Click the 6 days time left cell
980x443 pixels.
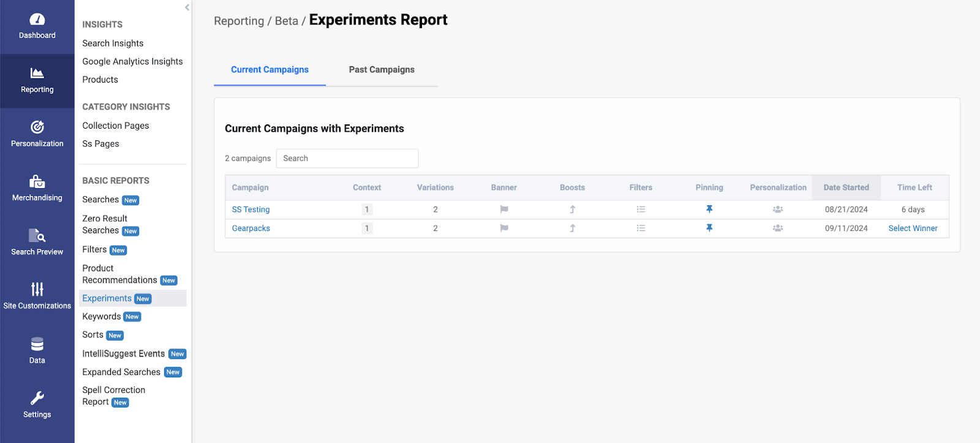(x=913, y=210)
